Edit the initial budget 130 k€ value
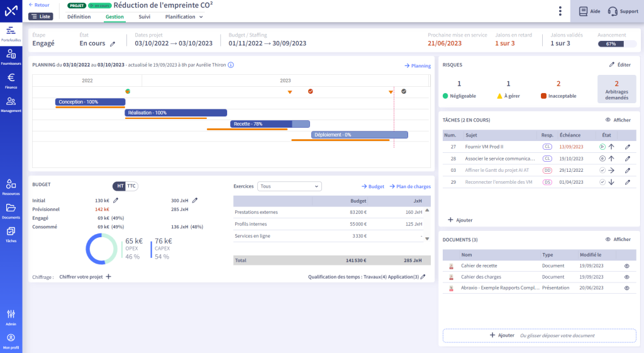The height and width of the screenshot is (353, 644). [115, 200]
